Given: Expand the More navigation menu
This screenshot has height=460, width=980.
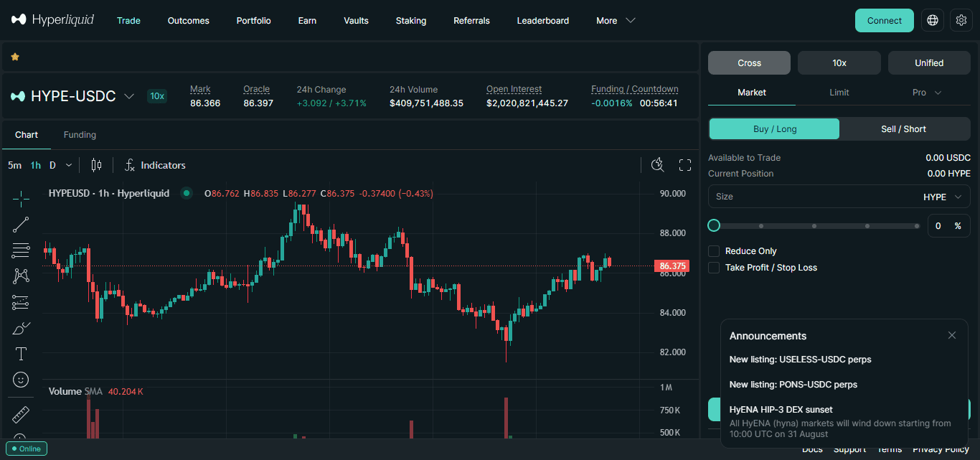Looking at the screenshot, I should [616, 21].
